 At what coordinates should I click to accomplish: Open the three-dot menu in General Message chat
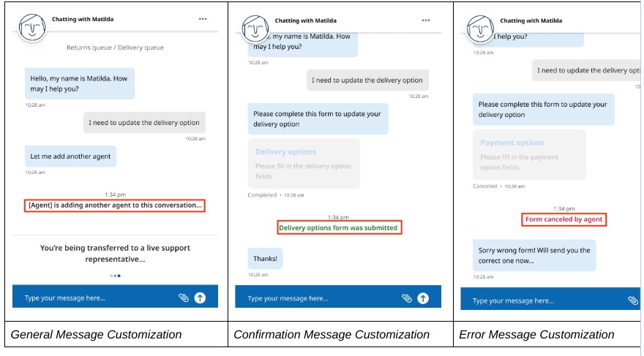coord(203,19)
